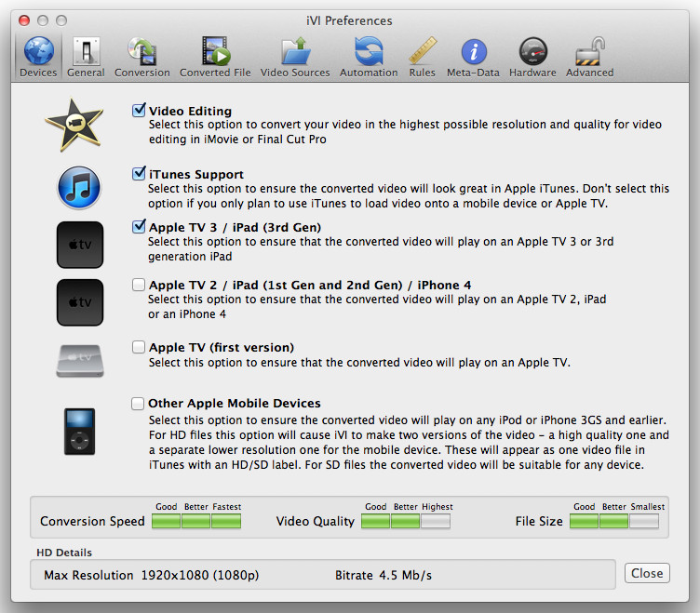700x613 pixels.
Task: Open the Rules ruler pane
Action: [x=423, y=57]
